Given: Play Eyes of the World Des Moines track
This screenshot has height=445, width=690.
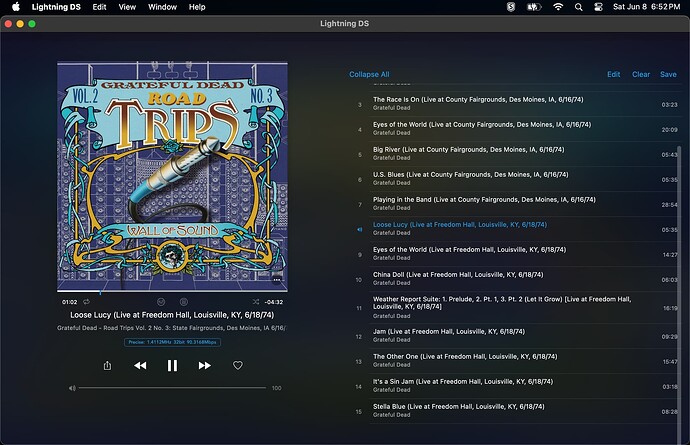Looking at the screenshot, I should (517, 129).
